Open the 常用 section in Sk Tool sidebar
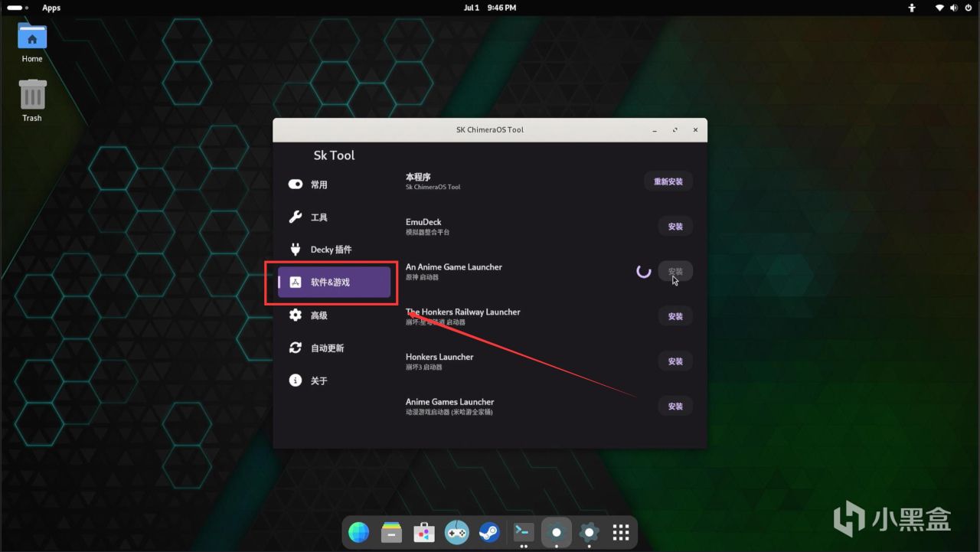 [x=334, y=185]
